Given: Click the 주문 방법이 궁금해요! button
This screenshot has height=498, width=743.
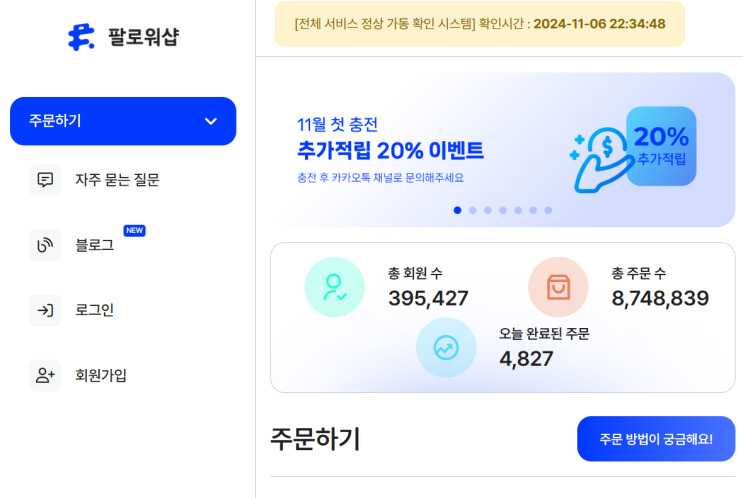Looking at the screenshot, I should (655, 439).
